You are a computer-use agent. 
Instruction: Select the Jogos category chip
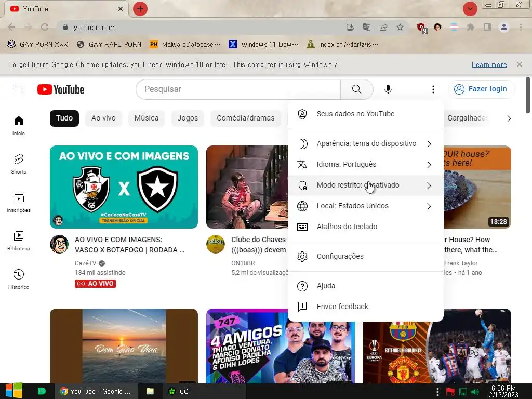pyautogui.click(x=188, y=118)
